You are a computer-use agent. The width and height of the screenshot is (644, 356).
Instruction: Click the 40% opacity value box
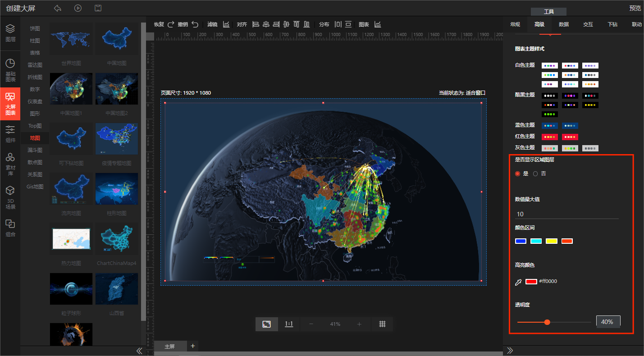[x=608, y=322]
